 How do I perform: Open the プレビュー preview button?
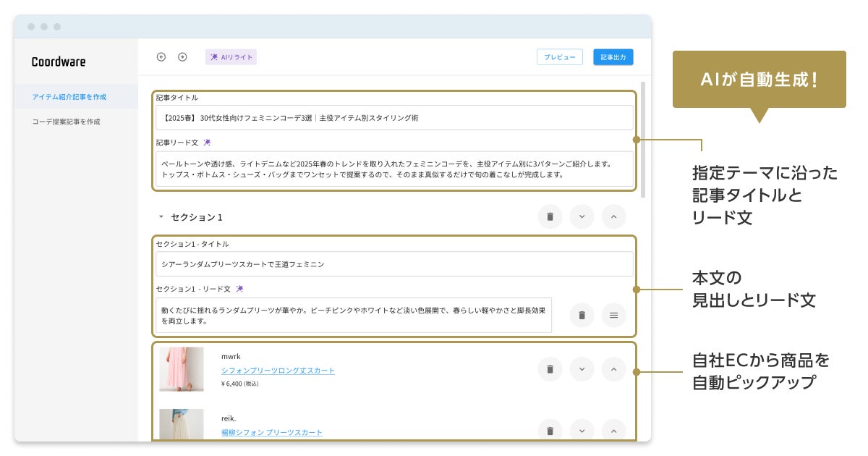pyautogui.click(x=560, y=57)
